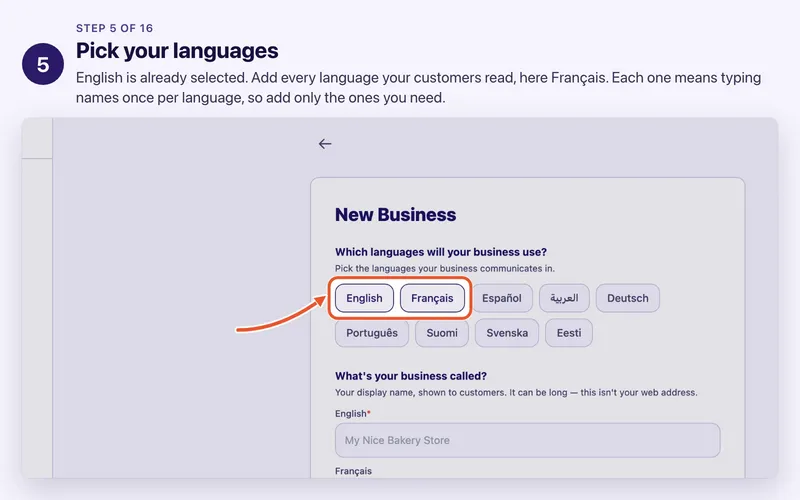Select the Eesti language chip
Screen dimensions: 800x500
click(x=569, y=333)
